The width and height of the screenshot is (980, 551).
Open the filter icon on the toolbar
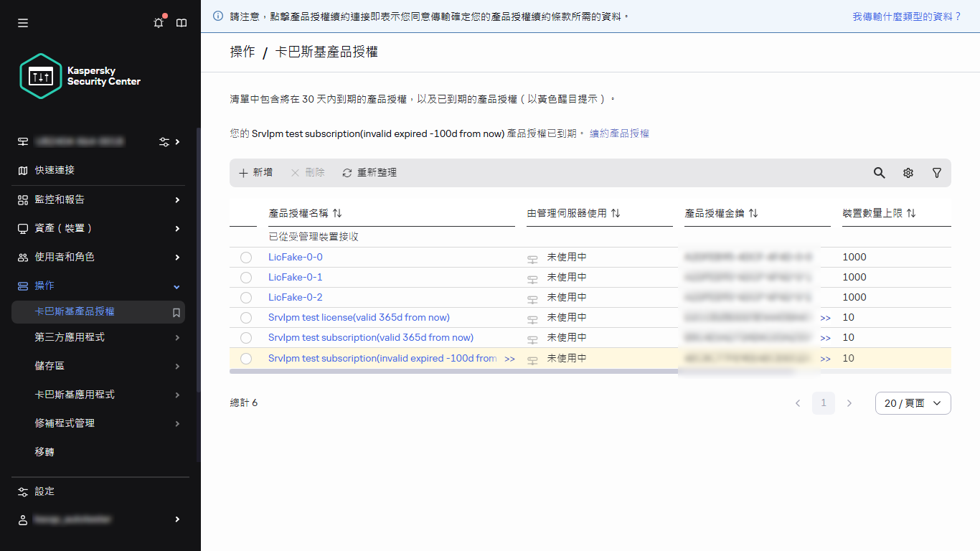(936, 173)
